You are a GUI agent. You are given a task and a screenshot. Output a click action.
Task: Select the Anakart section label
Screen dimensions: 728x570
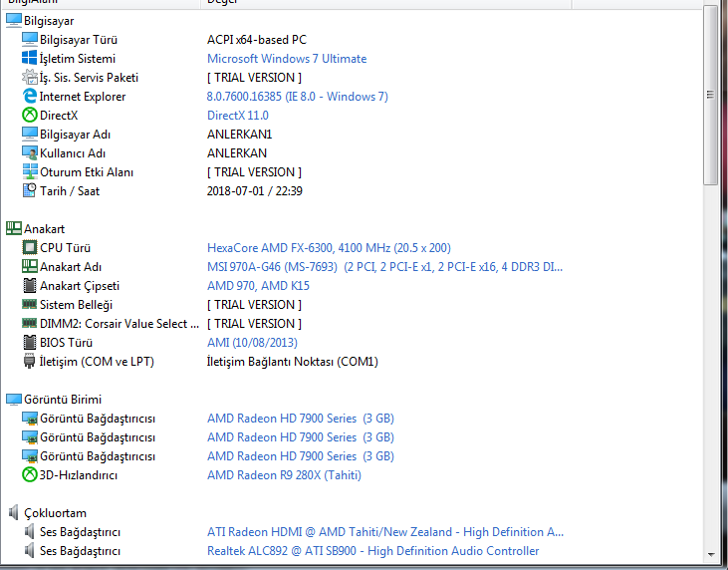[x=44, y=229]
